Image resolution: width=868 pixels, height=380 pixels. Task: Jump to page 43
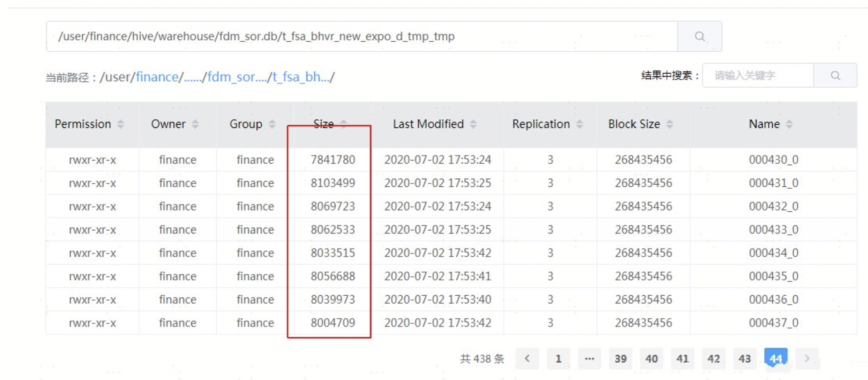745,359
